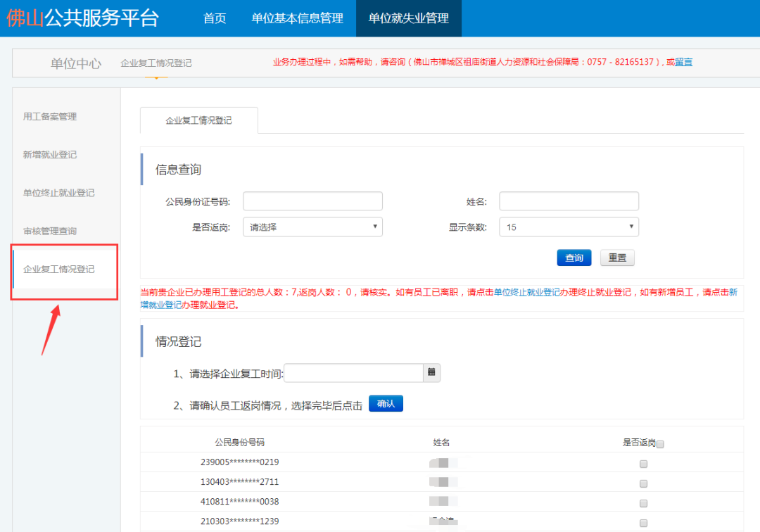The width and height of the screenshot is (760, 532).
Task: Click the 情况登记 section heading
Action: [x=178, y=341]
